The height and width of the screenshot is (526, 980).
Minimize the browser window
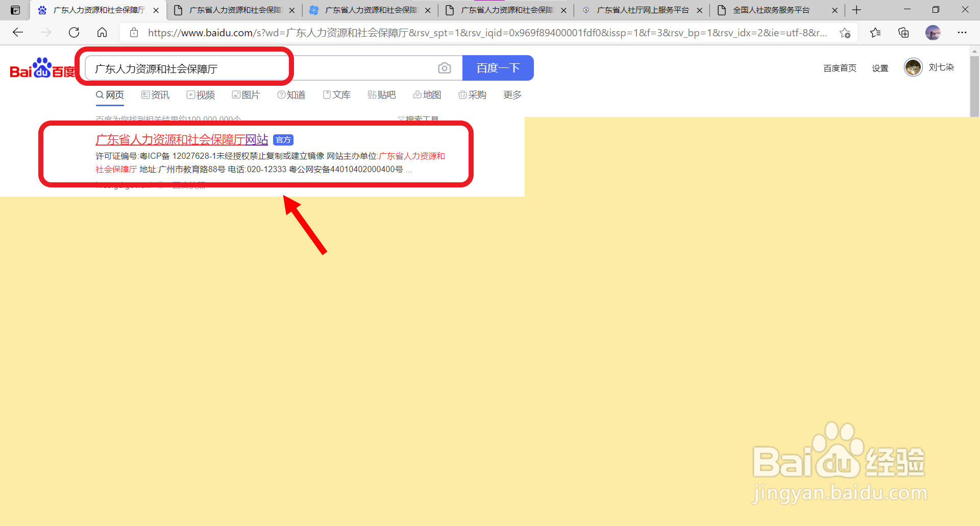[907, 10]
